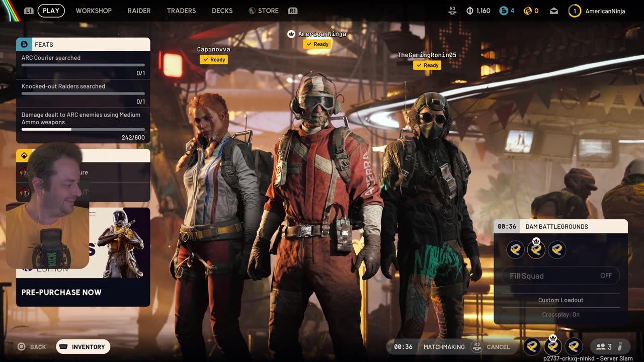
Task: Click the touchpad icon on Inventory button
Action: (x=64, y=346)
